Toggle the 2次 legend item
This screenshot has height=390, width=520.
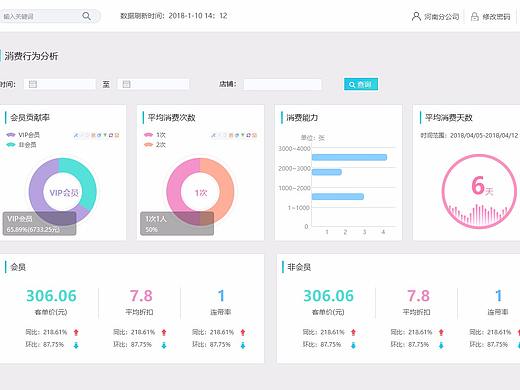[x=155, y=145]
